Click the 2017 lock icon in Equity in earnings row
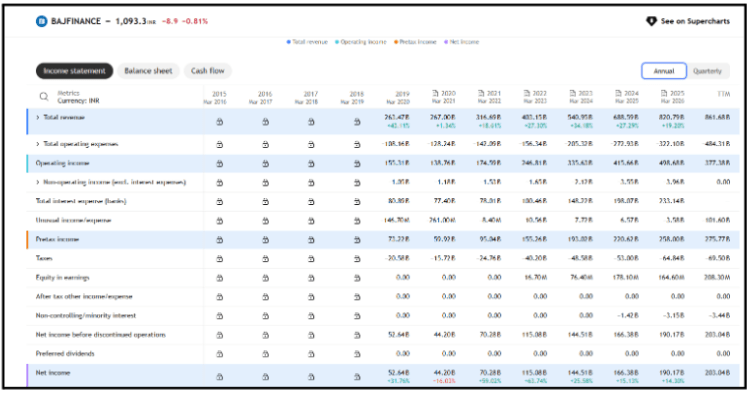 coord(311,278)
